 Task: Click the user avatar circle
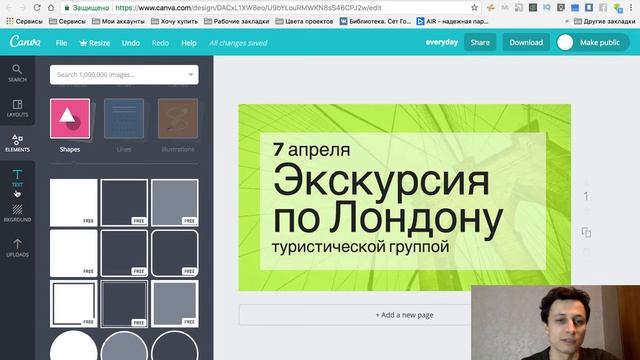point(565,42)
